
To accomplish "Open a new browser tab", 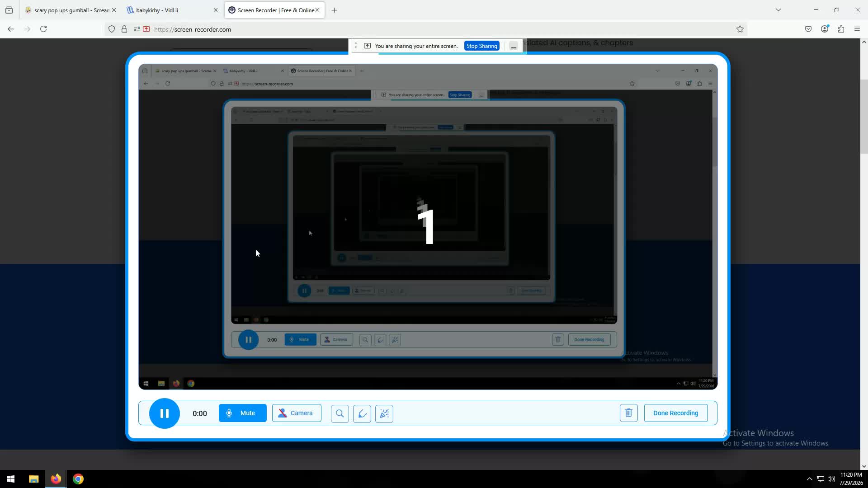I will 335,10.
